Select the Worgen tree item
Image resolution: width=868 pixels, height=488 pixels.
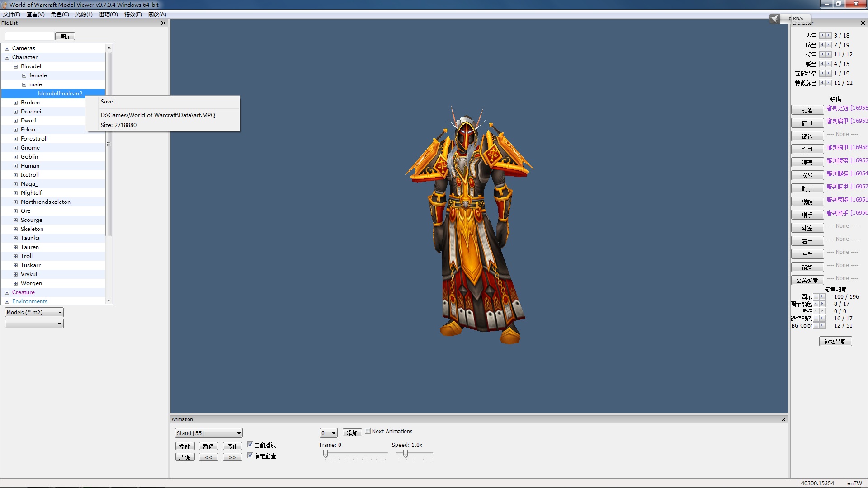tap(31, 283)
